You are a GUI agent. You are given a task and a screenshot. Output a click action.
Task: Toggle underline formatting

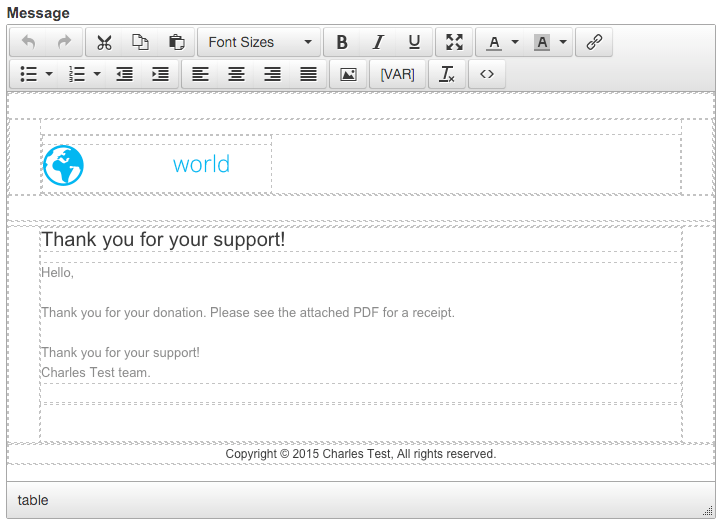pos(414,42)
